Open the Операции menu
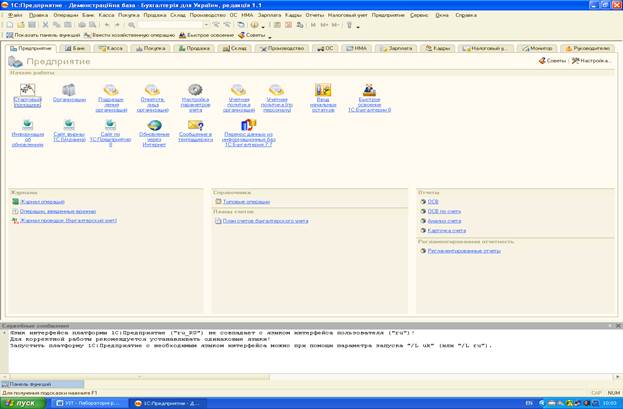 point(66,15)
